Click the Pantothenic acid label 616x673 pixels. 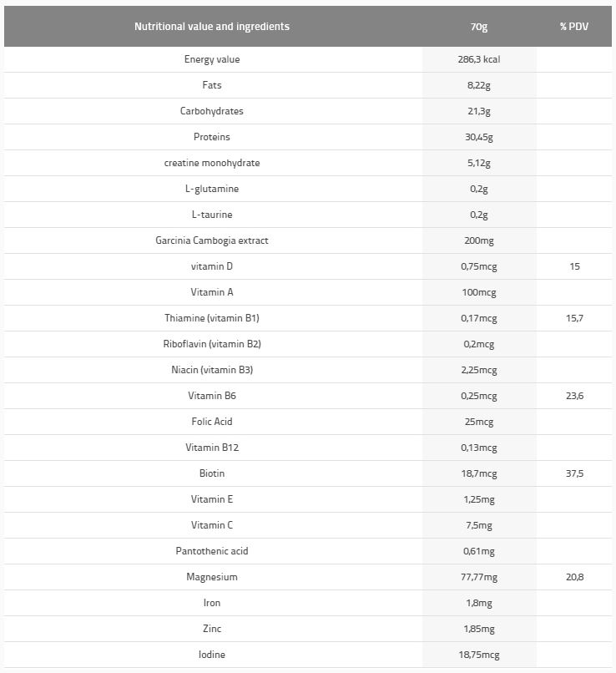212,551
